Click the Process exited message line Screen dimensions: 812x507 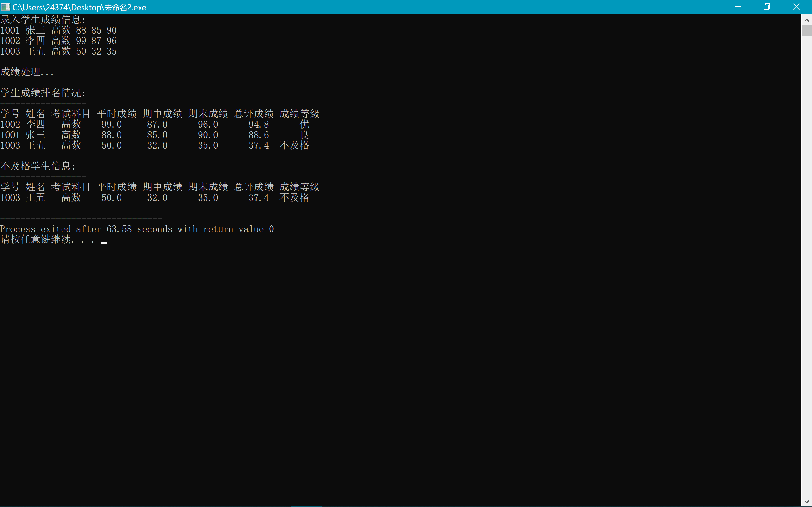pyautogui.click(x=137, y=229)
